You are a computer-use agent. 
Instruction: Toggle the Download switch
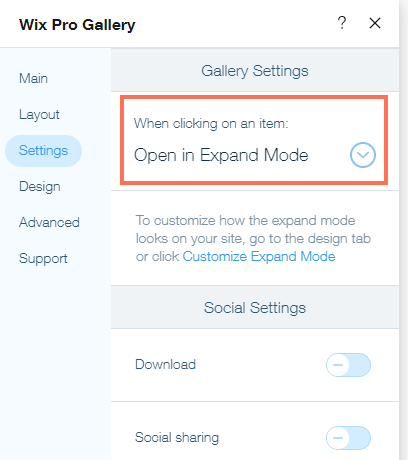[348, 365]
